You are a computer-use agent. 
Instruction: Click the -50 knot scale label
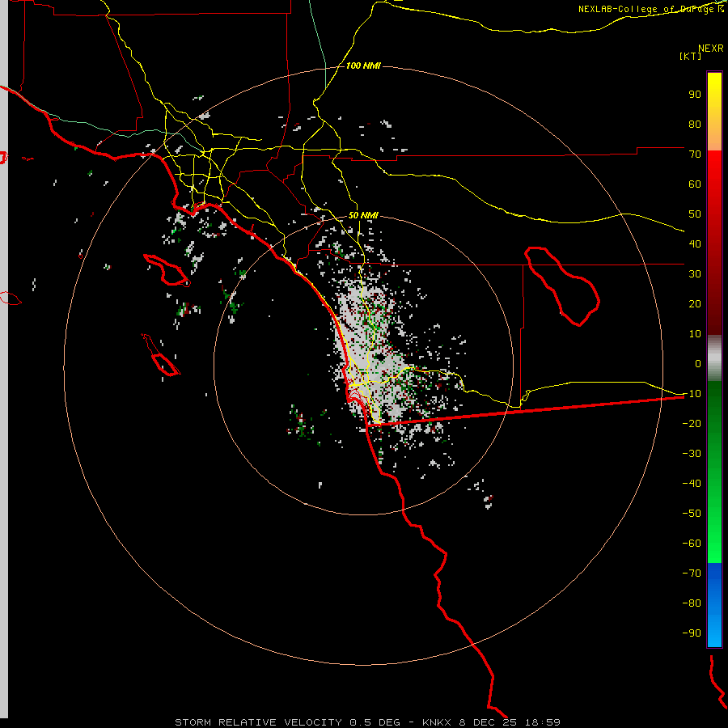pos(692,514)
